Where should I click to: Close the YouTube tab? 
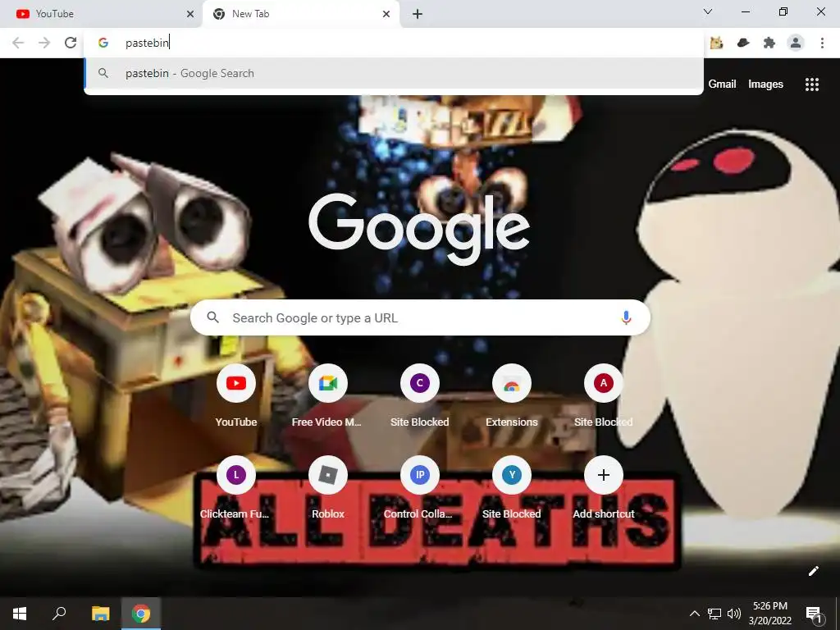(190, 14)
